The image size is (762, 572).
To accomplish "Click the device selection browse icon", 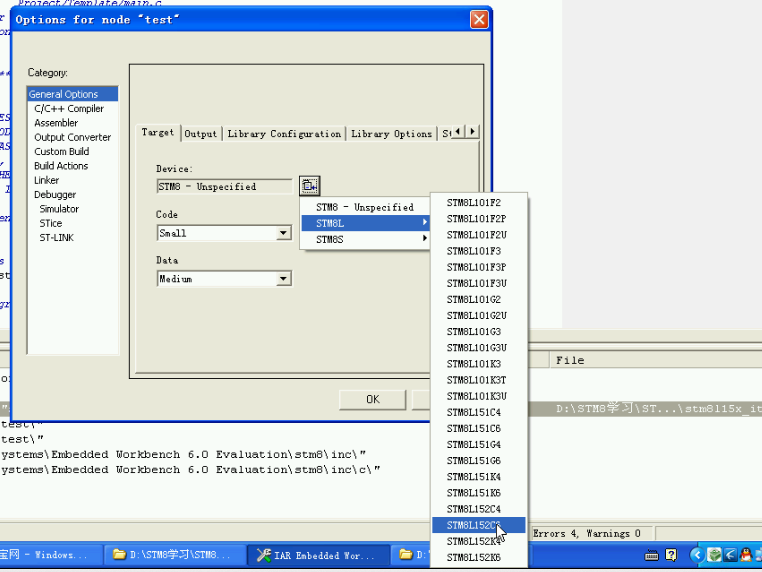I will (310, 185).
